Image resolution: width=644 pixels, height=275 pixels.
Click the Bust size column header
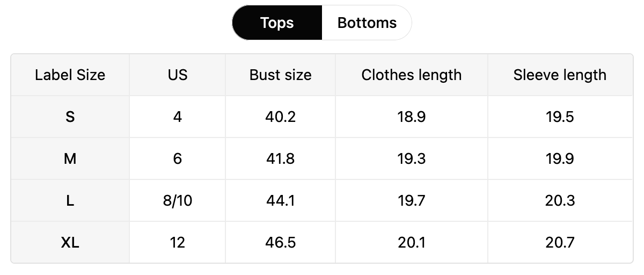pyautogui.click(x=281, y=75)
